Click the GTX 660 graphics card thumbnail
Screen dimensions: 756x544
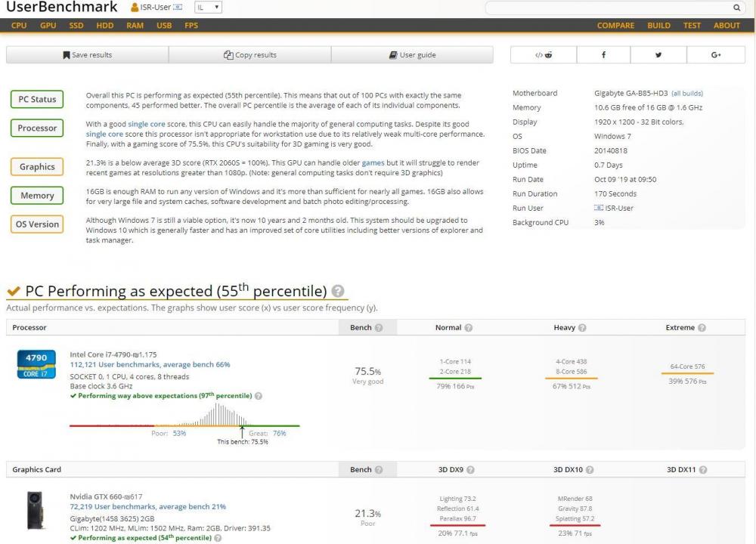click(35, 510)
